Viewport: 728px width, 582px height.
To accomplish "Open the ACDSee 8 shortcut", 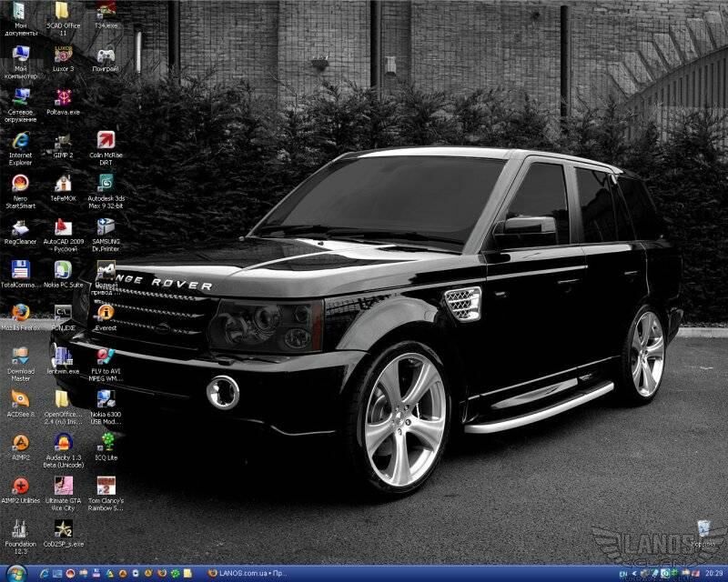I will pyautogui.click(x=20, y=404).
